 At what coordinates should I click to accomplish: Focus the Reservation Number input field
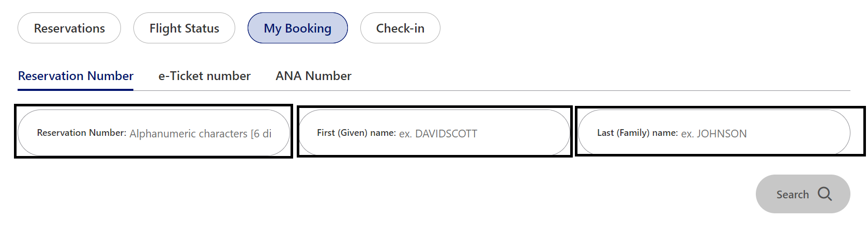(x=154, y=133)
